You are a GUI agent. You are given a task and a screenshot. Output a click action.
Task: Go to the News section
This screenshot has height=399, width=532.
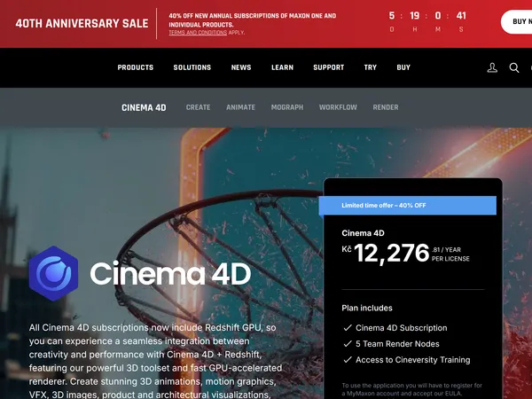pos(241,67)
